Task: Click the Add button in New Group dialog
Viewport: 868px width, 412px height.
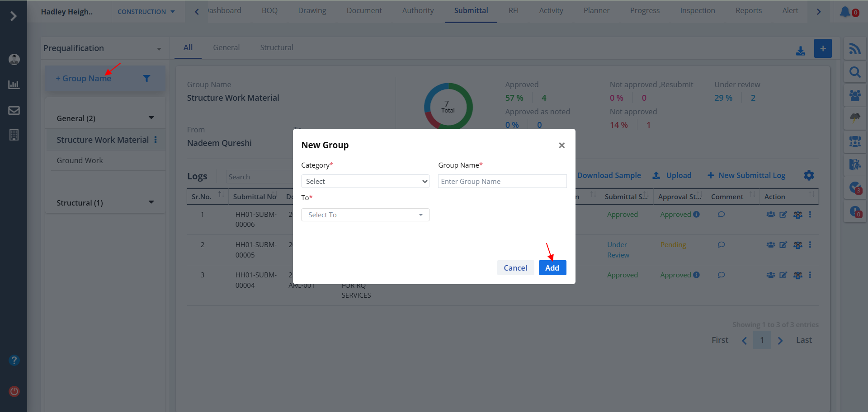Action: (x=552, y=268)
